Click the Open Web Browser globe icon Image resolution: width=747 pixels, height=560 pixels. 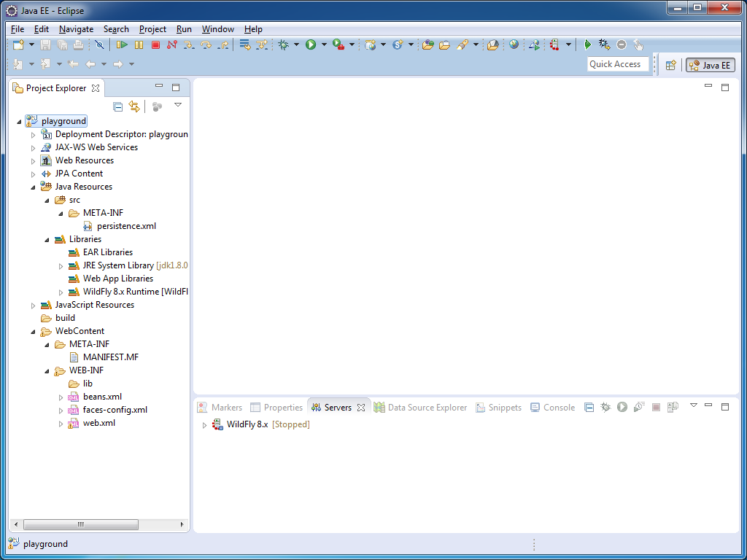[514, 44]
